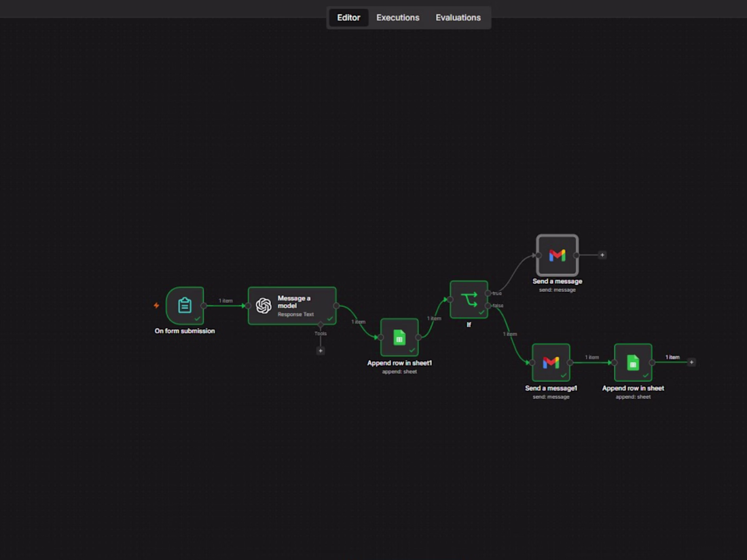
Task: Open the Evaluations tab
Action: coord(458,18)
